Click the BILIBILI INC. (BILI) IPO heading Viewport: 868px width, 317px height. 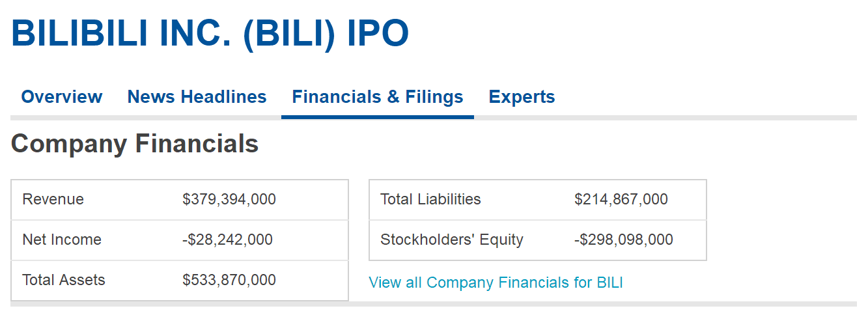coord(210,33)
